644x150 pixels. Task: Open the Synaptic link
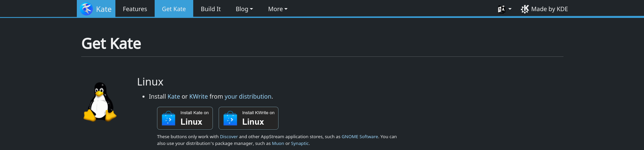pos(299,144)
